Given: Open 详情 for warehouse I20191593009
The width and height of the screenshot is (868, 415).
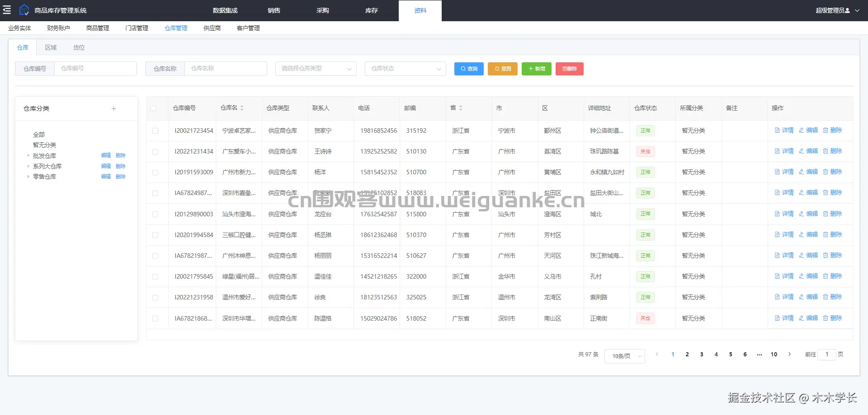Looking at the screenshot, I should point(784,172).
